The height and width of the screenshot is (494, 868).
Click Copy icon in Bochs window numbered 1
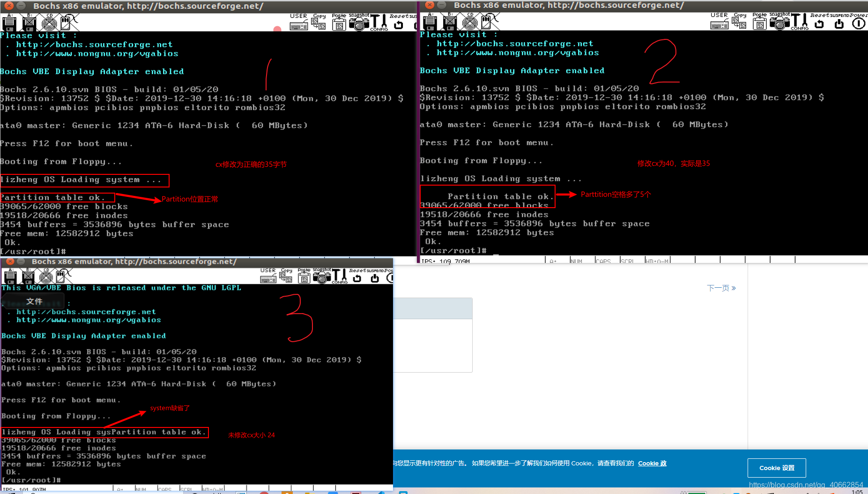tap(319, 22)
